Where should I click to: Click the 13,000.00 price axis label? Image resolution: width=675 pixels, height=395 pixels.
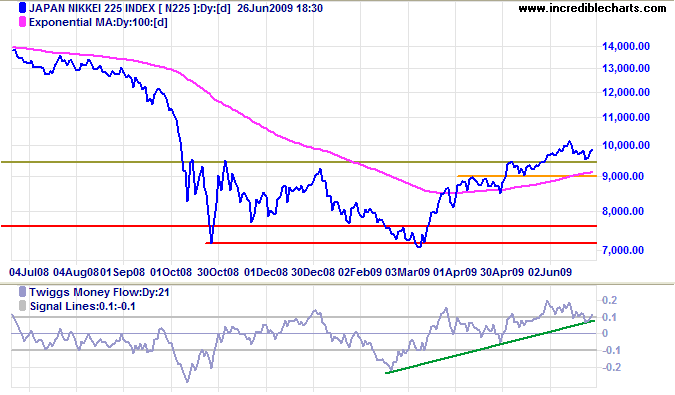coord(625,68)
